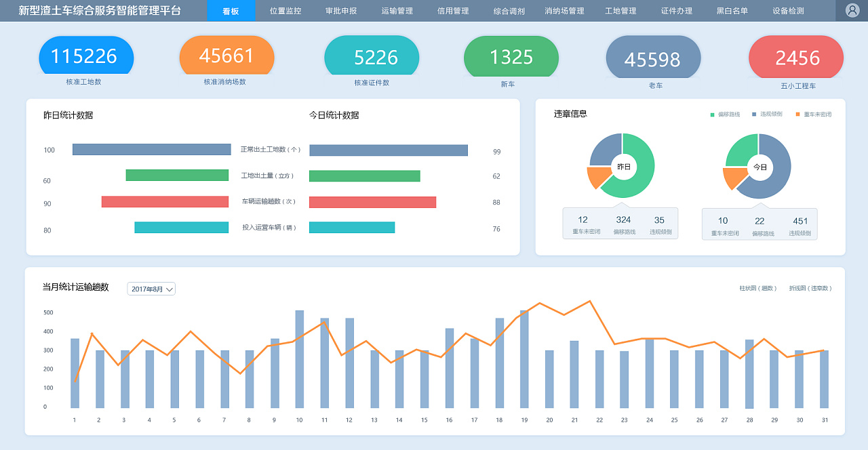Click the 昨日统计数据 heading
Image resolution: width=868 pixels, height=450 pixels.
click(x=68, y=115)
